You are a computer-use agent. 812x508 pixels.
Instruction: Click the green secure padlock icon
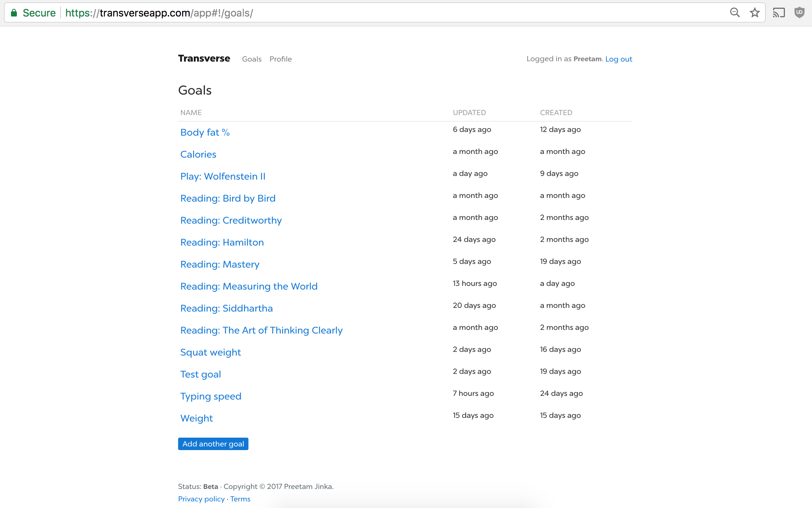click(x=14, y=13)
